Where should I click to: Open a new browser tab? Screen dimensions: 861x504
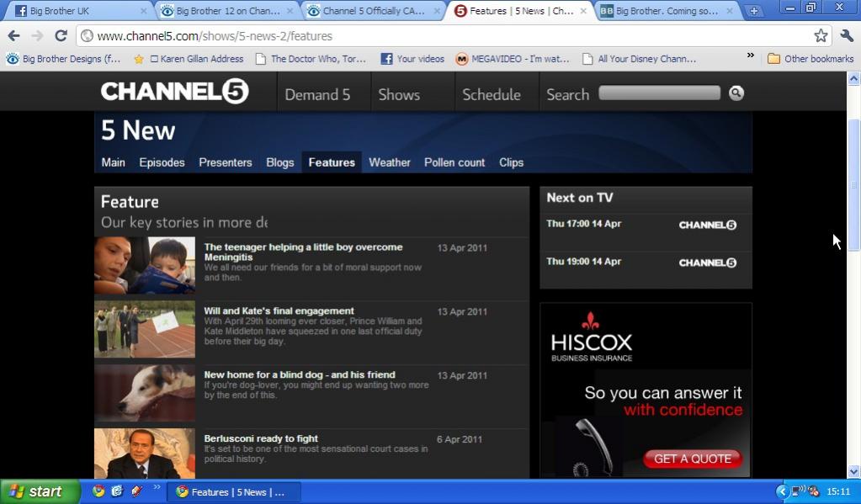coord(754,11)
